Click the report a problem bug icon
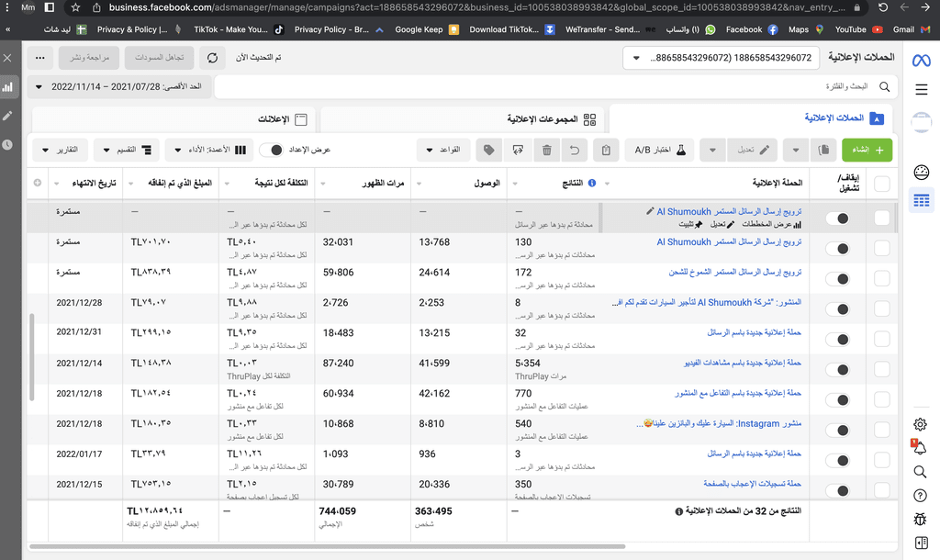940x560 pixels. point(920,520)
